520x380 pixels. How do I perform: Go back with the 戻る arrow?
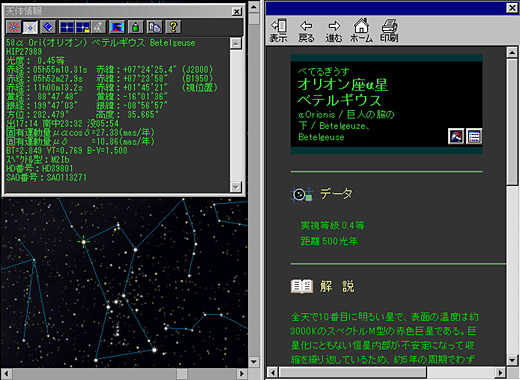(306, 31)
